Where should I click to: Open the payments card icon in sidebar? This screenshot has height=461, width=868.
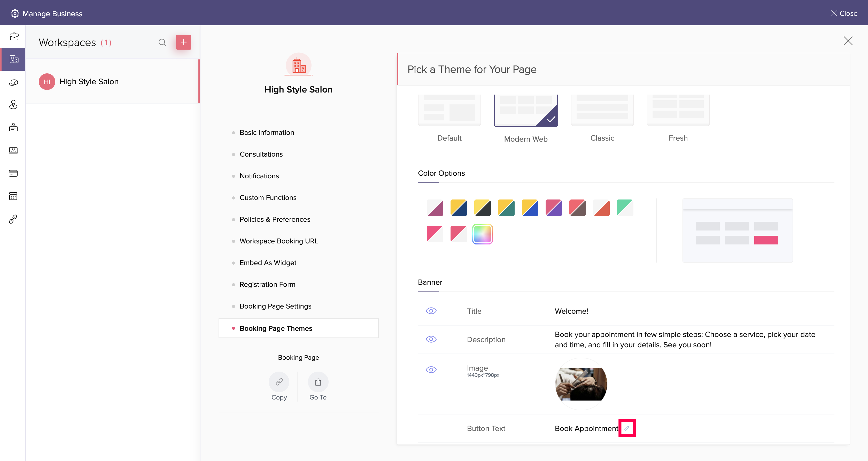pyautogui.click(x=13, y=173)
